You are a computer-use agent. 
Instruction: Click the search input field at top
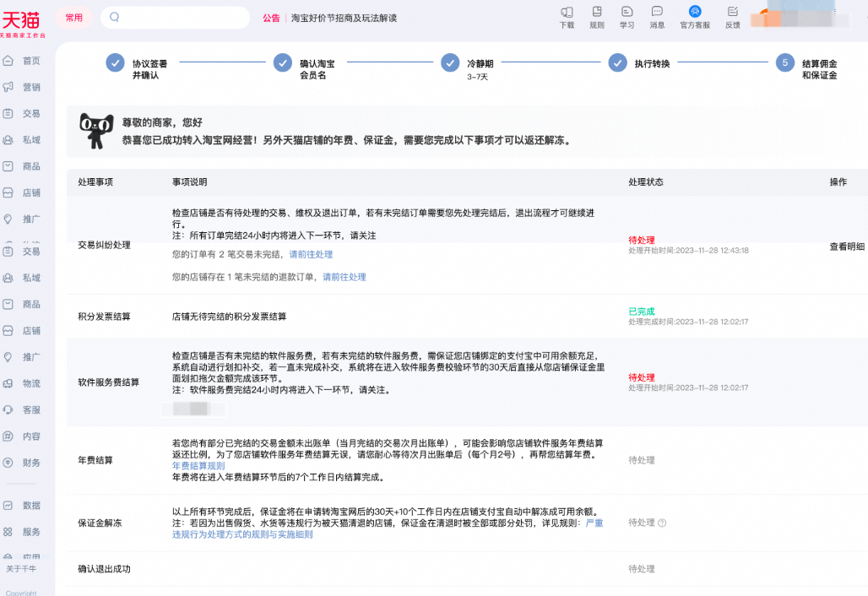click(177, 17)
